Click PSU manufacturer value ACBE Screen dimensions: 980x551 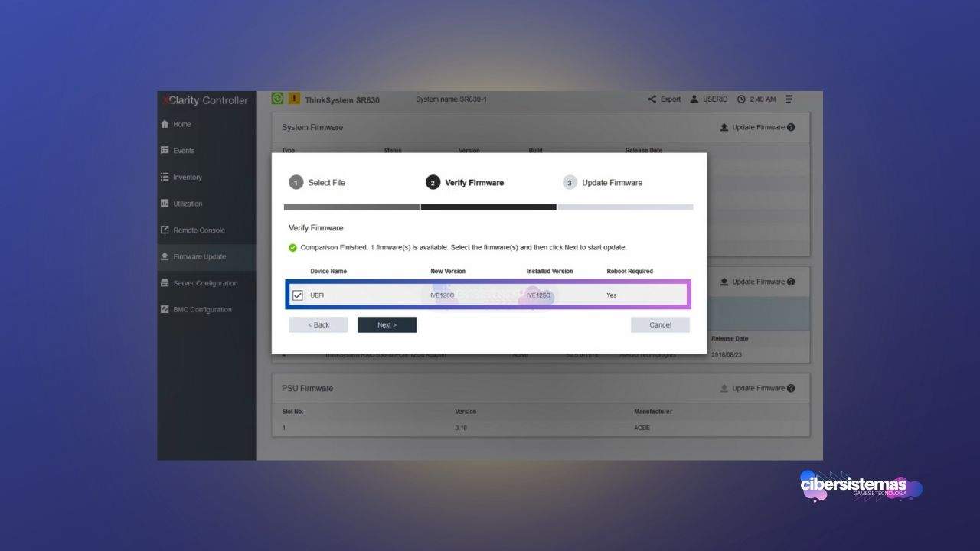[x=642, y=428]
